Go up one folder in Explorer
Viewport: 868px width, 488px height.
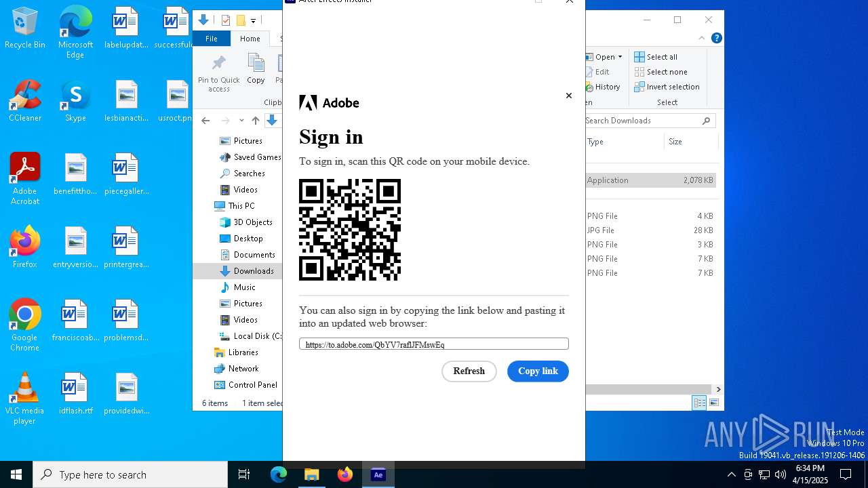pyautogui.click(x=255, y=121)
